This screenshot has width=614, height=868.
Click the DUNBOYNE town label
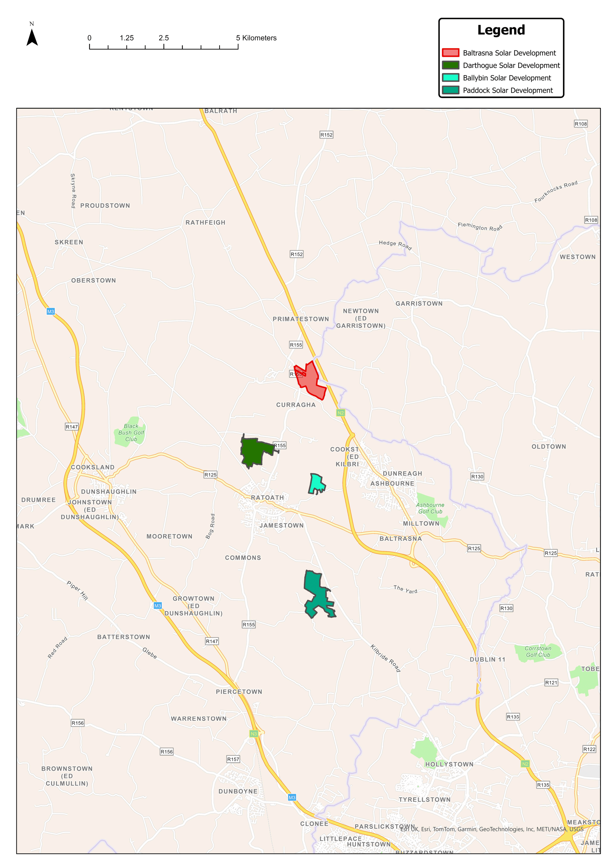[238, 792]
